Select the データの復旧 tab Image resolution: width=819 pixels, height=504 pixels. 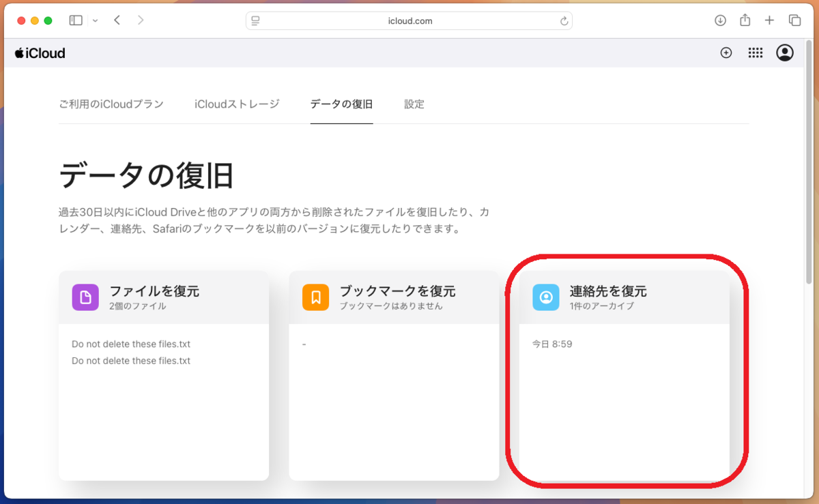click(x=341, y=104)
